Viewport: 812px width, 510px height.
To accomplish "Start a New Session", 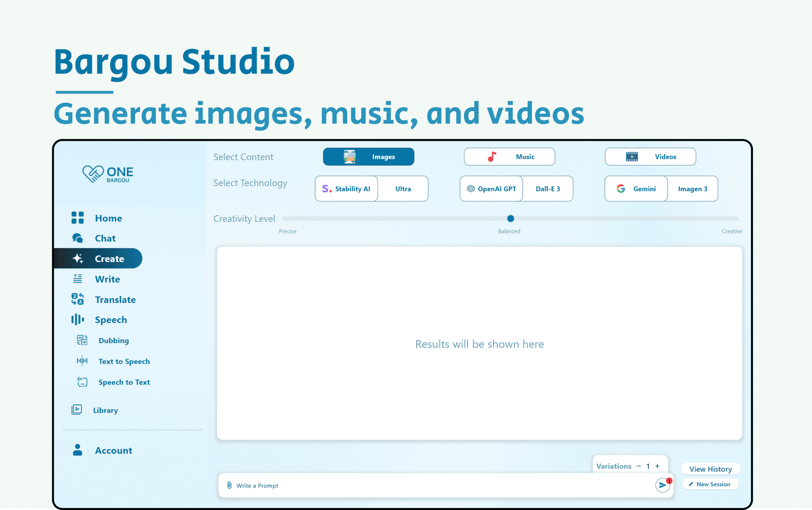I will [x=710, y=484].
